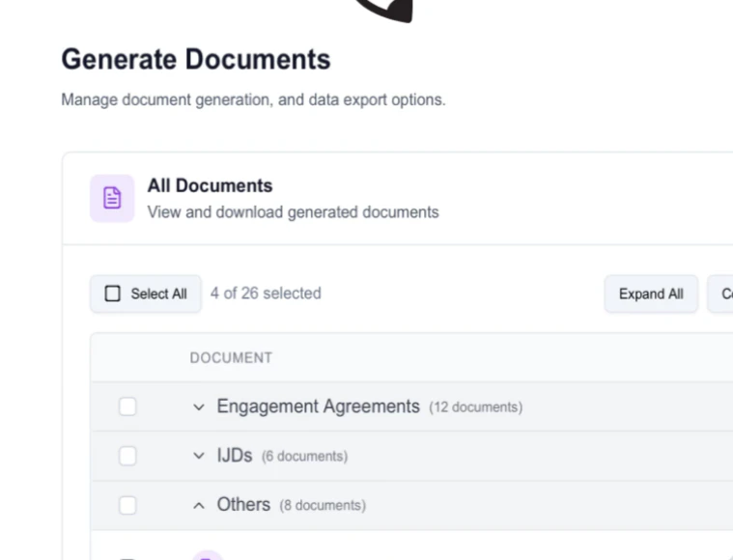Tick the Select All checkbox
The width and height of the screenshot is (733, 560).
coord(112,294)
